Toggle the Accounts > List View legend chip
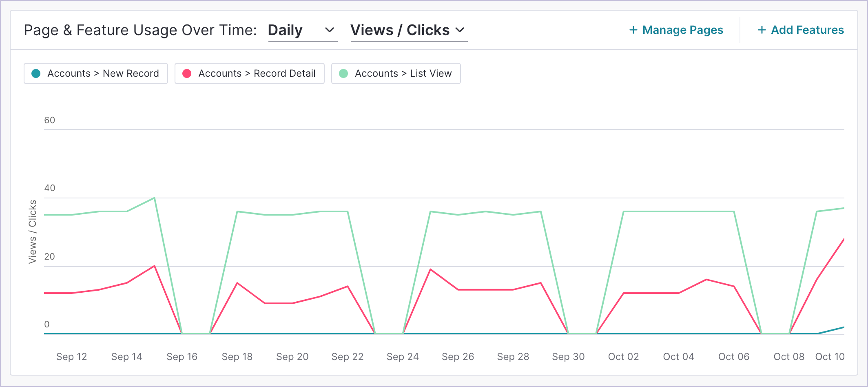This screenshot has width=868, height=387. [396, 73]
